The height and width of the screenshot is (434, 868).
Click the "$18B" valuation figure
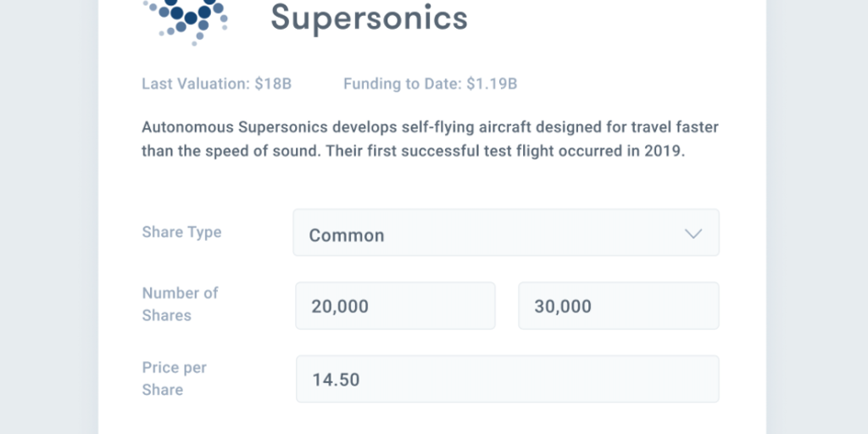click(273, 84)
